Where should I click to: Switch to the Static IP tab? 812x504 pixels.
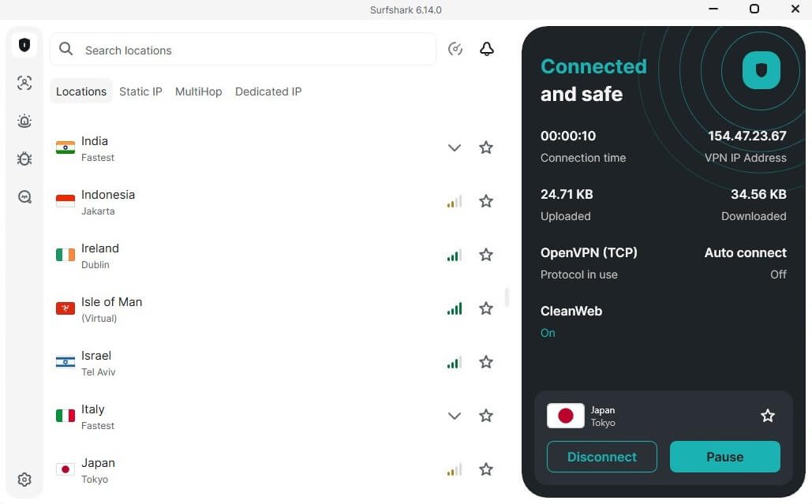[140, 91]
